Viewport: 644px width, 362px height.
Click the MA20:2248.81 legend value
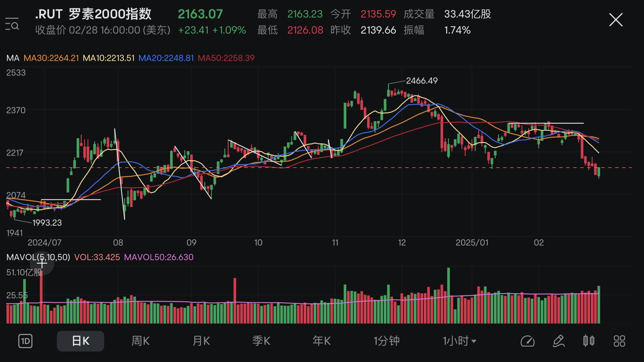(x=166, y=58)
